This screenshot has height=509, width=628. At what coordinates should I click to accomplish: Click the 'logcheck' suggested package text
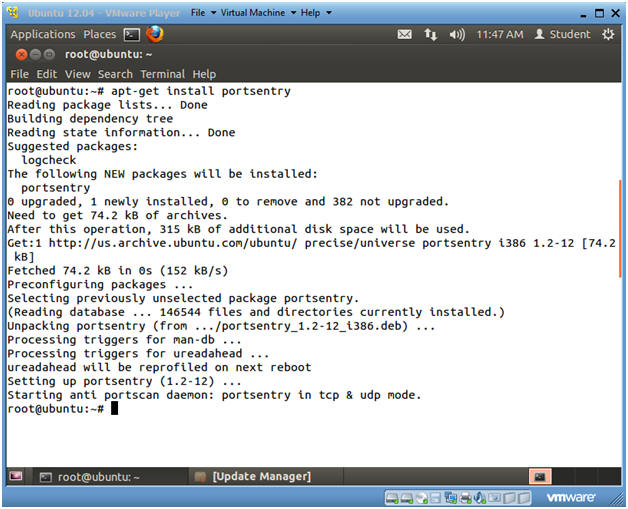[49, 160]
